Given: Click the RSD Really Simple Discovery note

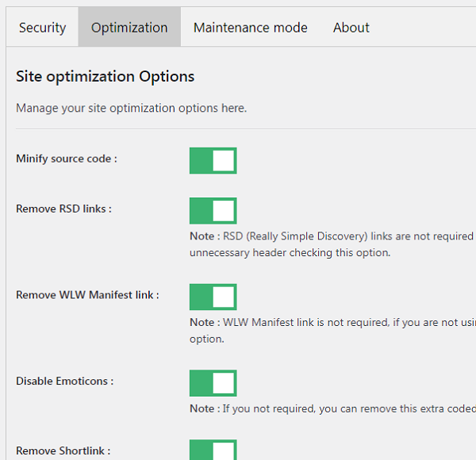Looking at the screenshot, I should coord(332,244).
